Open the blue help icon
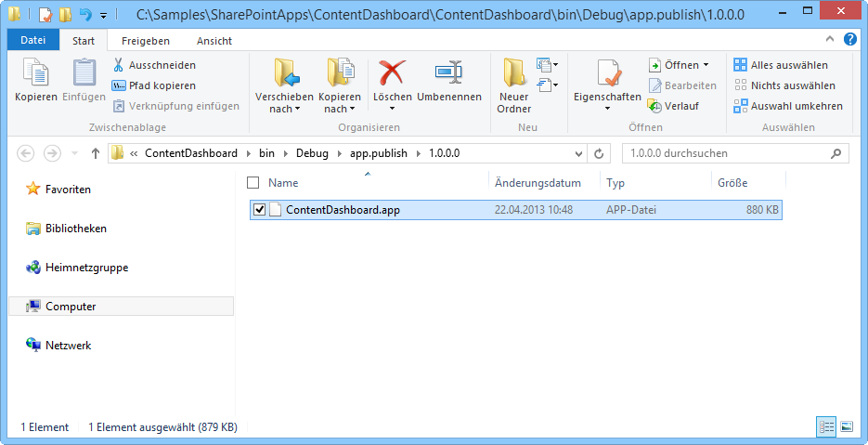The width and height of the screenshot is (868, 445). click(x=849, y=39)
